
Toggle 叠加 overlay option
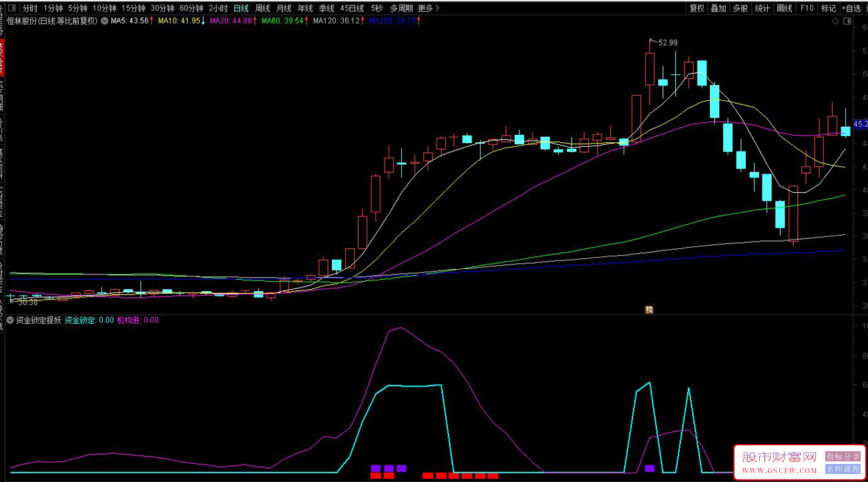(x=718, y=9)
